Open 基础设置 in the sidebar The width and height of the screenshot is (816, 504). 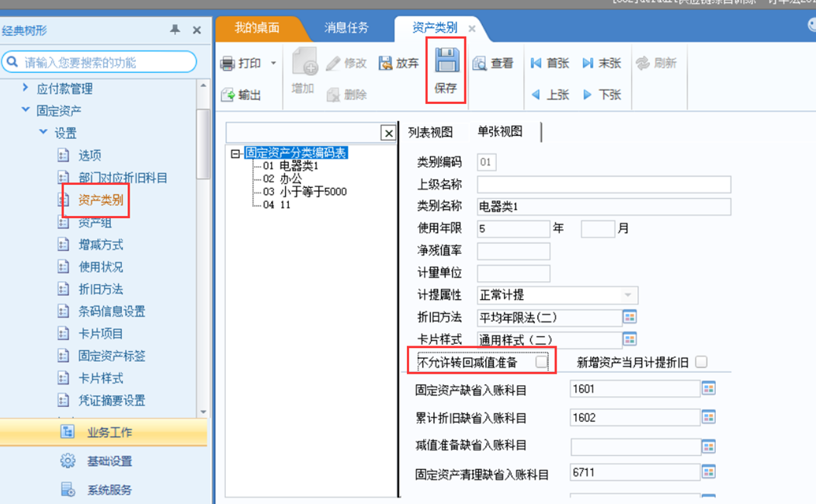[x=109, y=461]
